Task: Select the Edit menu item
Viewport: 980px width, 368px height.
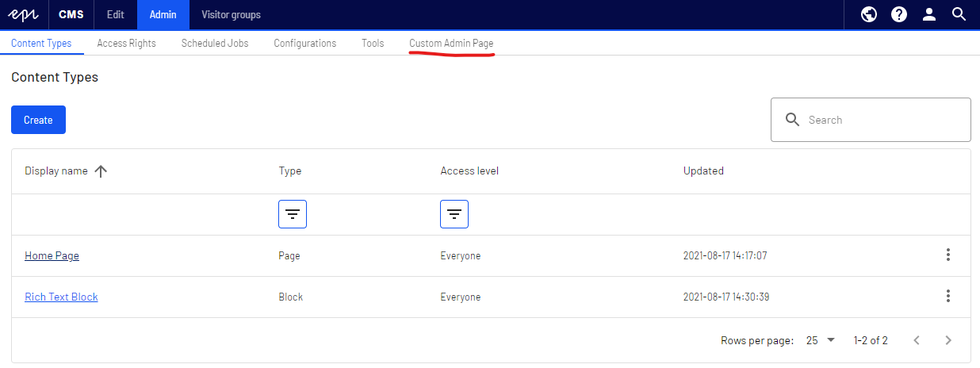Action: [x=115, y=14]
